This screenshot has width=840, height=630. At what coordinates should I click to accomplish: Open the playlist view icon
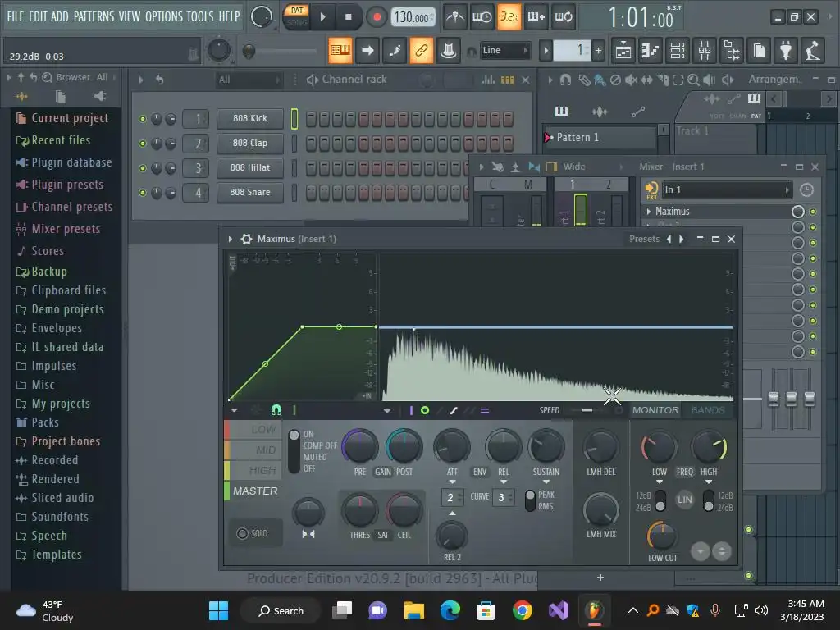(x=623, y=50)
